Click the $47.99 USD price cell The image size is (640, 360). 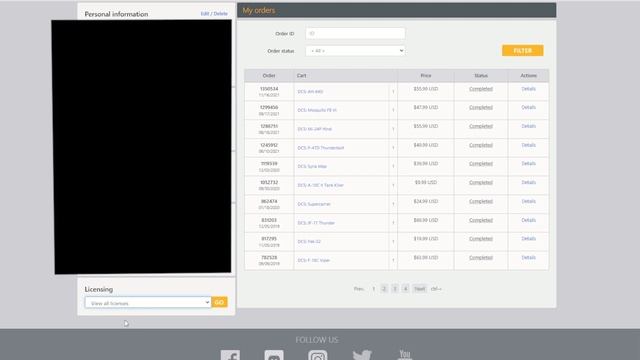point(426,107)
